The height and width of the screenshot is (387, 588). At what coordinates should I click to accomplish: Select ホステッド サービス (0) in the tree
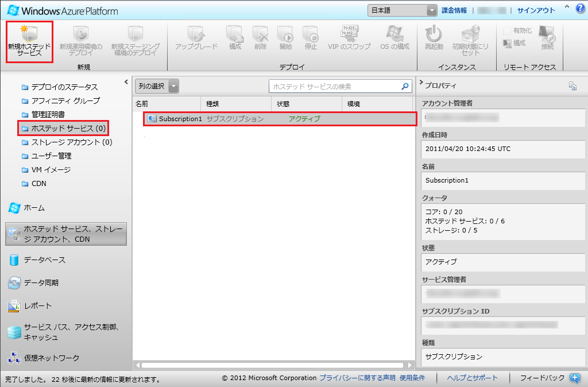(x=64, y=129)
